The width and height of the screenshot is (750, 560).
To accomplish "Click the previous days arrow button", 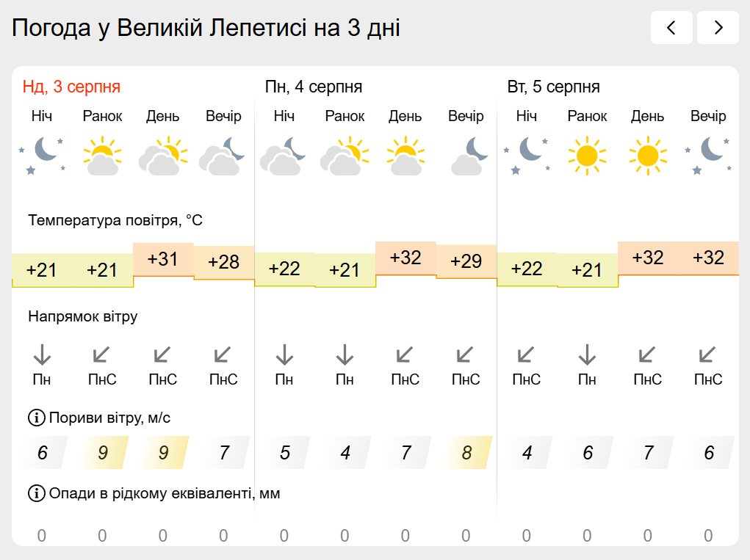I will 671,28.
